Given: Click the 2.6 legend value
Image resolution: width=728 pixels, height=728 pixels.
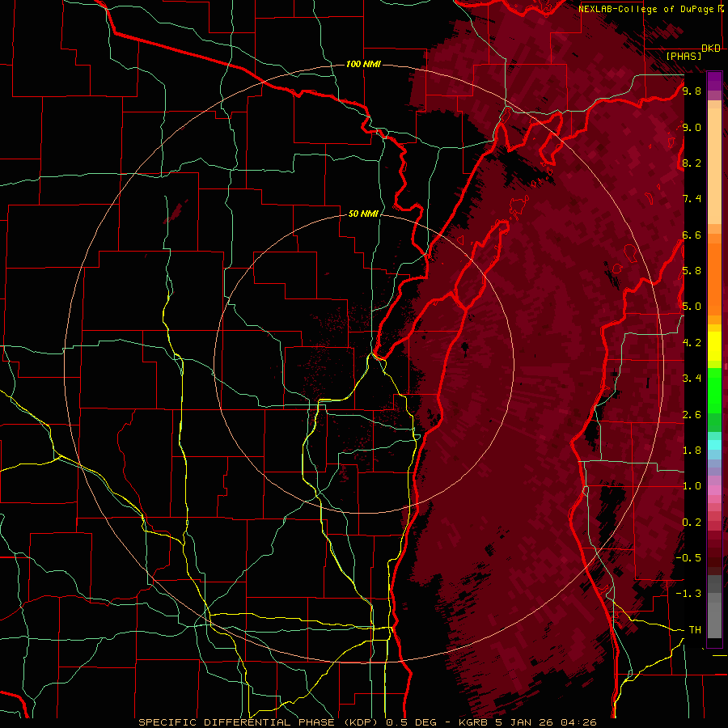Looking at the screenshot, I should (692, 415).
